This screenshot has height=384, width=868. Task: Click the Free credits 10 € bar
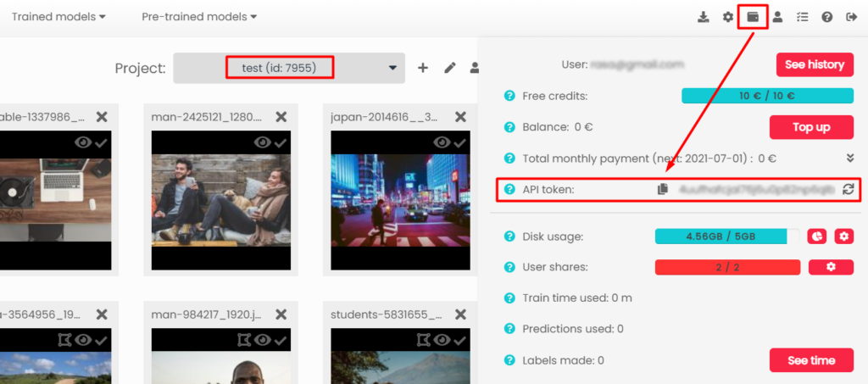(767, 96)
